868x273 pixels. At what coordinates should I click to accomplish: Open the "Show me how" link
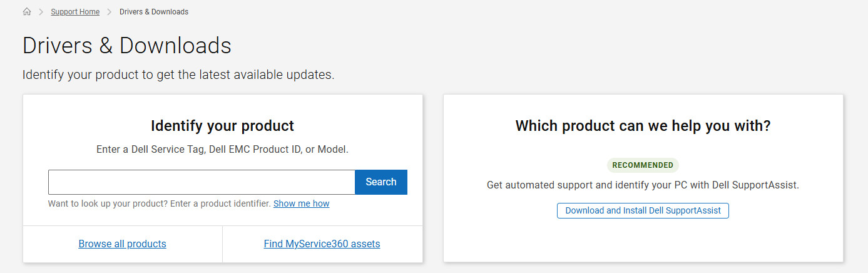coord(301,203)
